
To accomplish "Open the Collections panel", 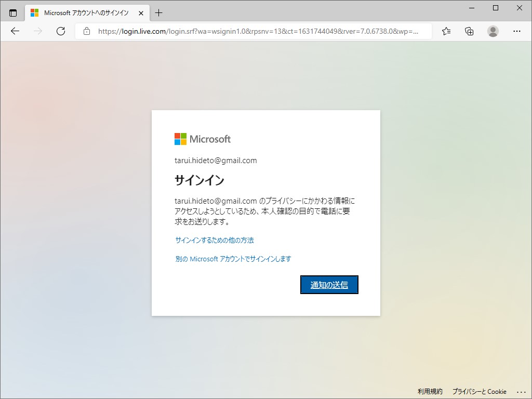I will point(469,31).
